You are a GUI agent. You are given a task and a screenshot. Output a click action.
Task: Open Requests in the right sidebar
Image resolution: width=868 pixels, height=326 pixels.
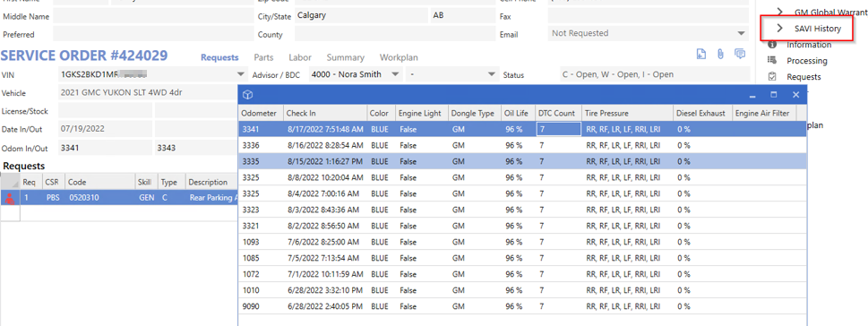pos(804,76)
